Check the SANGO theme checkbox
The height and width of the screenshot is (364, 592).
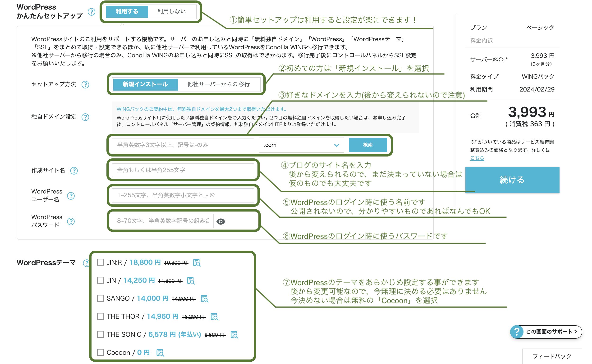pyautogui.click(x=100, y=298)
